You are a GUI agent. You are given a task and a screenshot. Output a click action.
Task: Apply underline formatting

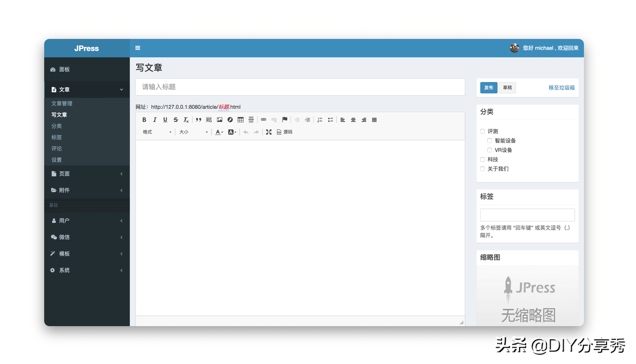165,120
